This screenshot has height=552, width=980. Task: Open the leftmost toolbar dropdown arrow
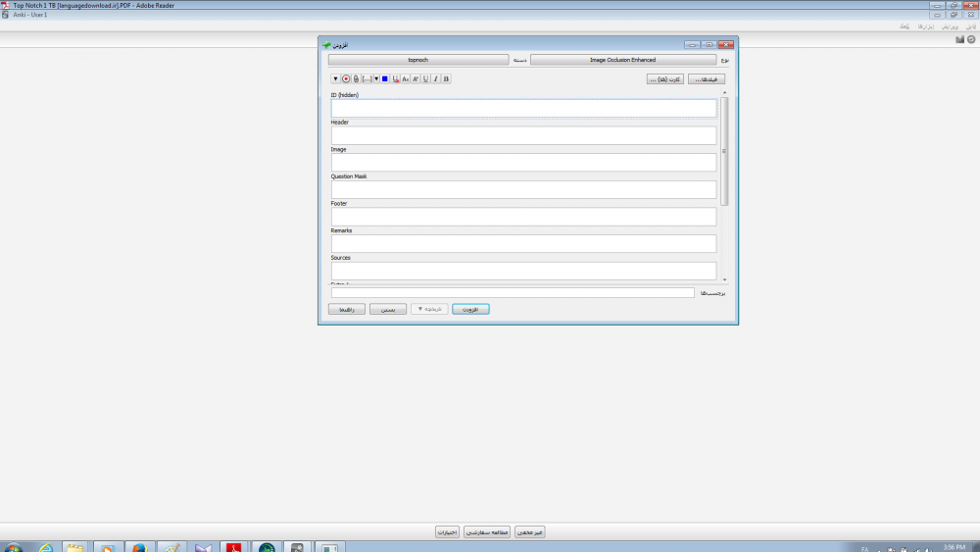point(335,78)
